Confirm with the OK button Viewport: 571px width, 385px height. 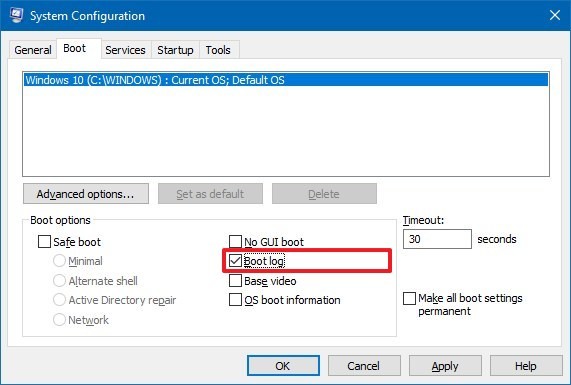coord(283,366)
